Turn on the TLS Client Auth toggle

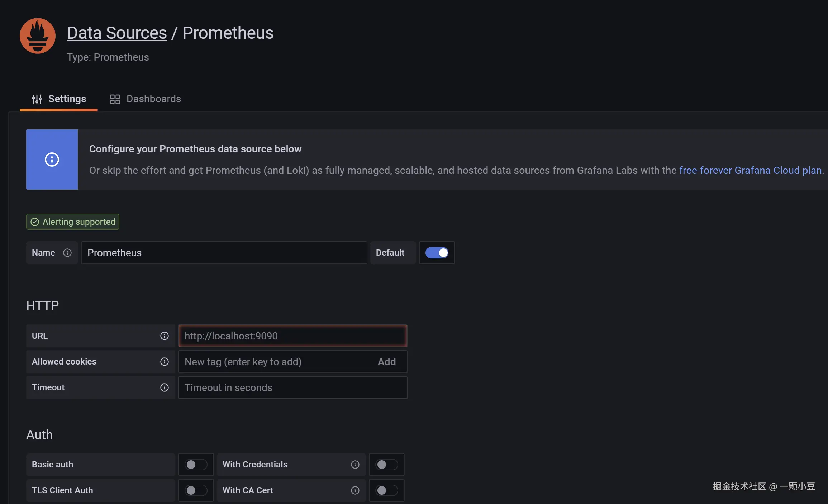pos(196,490)
